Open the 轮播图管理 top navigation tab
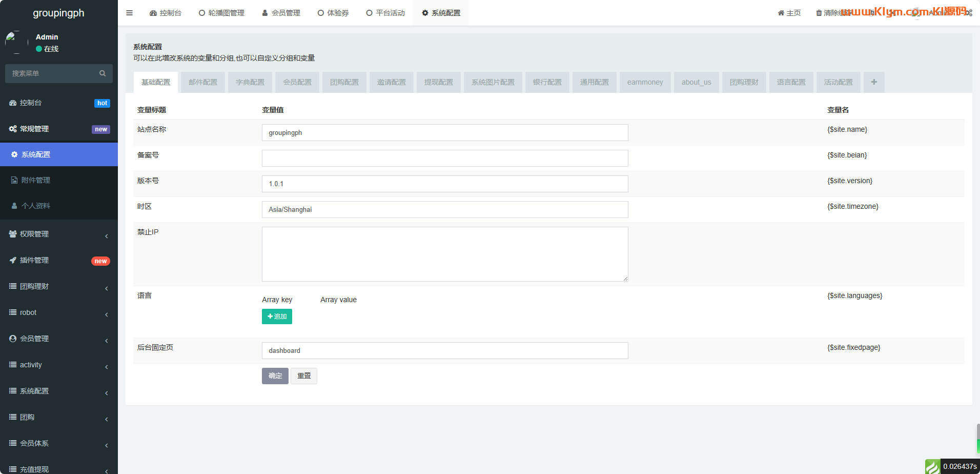 click(x=221, y=13)
